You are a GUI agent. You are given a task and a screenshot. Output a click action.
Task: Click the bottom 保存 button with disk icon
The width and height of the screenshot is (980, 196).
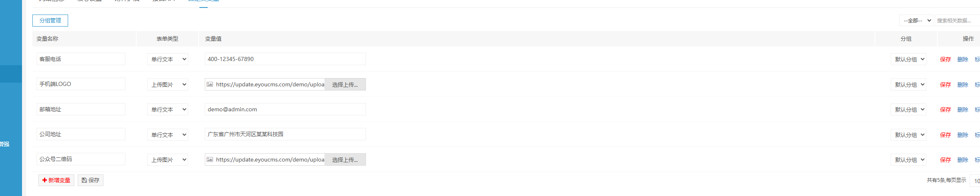91,180
